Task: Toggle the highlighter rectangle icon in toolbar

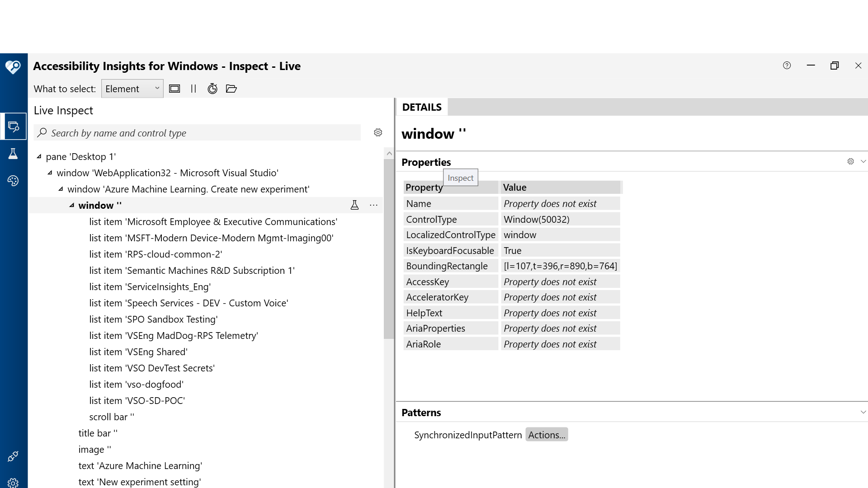Action: pos(175,89)
